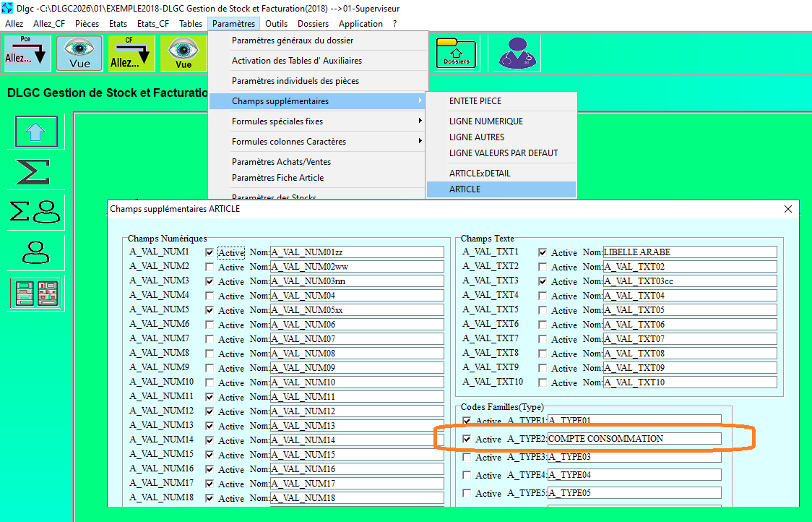Viewport: 812px width, 522px height.
Task: Click the LIBELLE ARABE text field
Action: pyautogui.click(x=689, y=252)
